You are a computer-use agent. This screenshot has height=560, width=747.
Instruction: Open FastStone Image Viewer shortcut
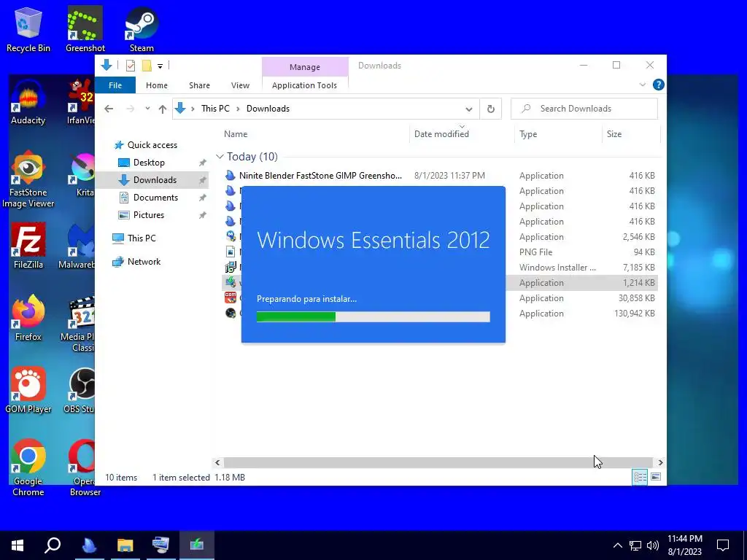[x=28, y=179]
